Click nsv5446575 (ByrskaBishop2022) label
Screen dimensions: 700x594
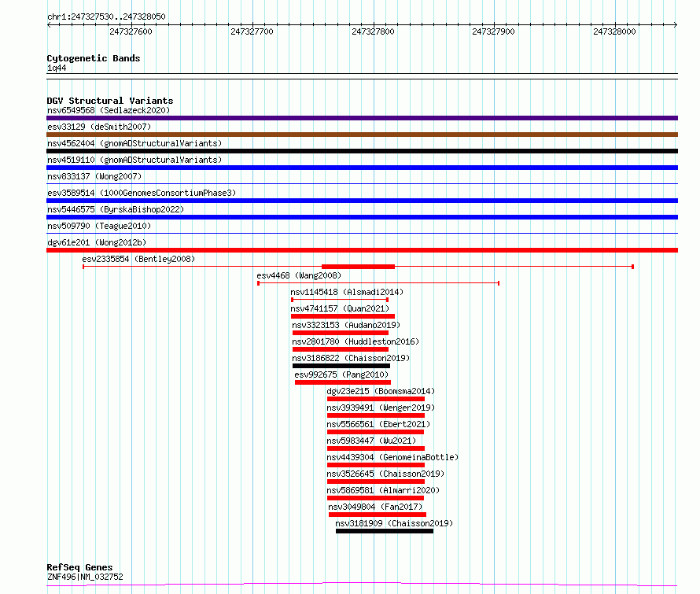click(116, 209)
